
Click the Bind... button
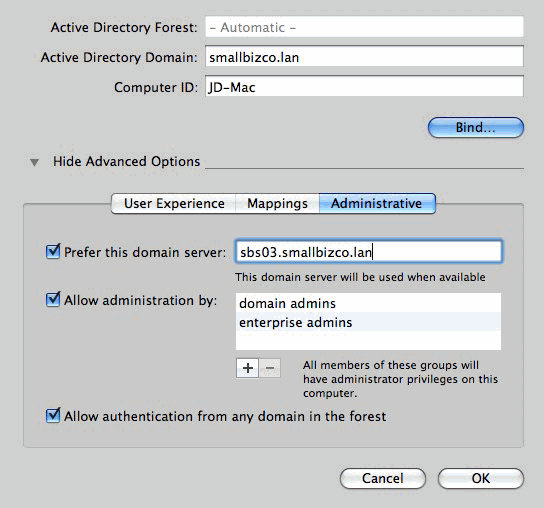point(476,127)
